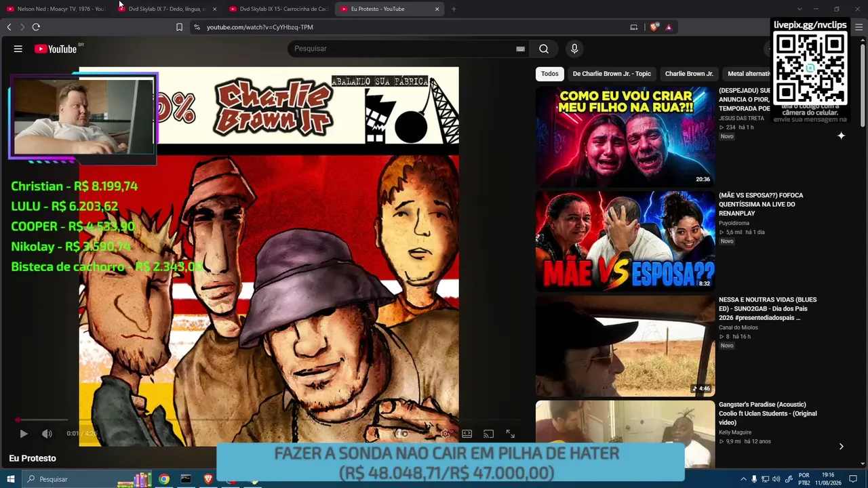
Task: Cast the video to a TV
Action: click(488, 434)
